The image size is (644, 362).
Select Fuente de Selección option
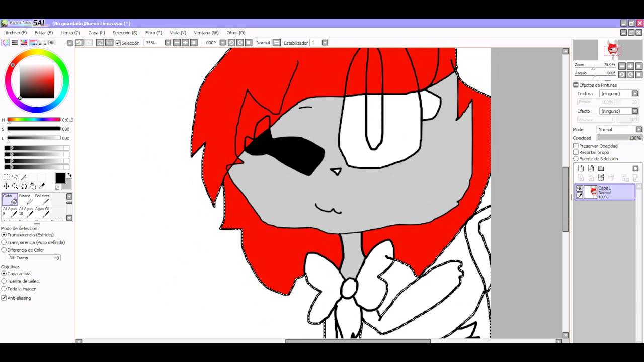pyautogui.click(x=576, y=159)
